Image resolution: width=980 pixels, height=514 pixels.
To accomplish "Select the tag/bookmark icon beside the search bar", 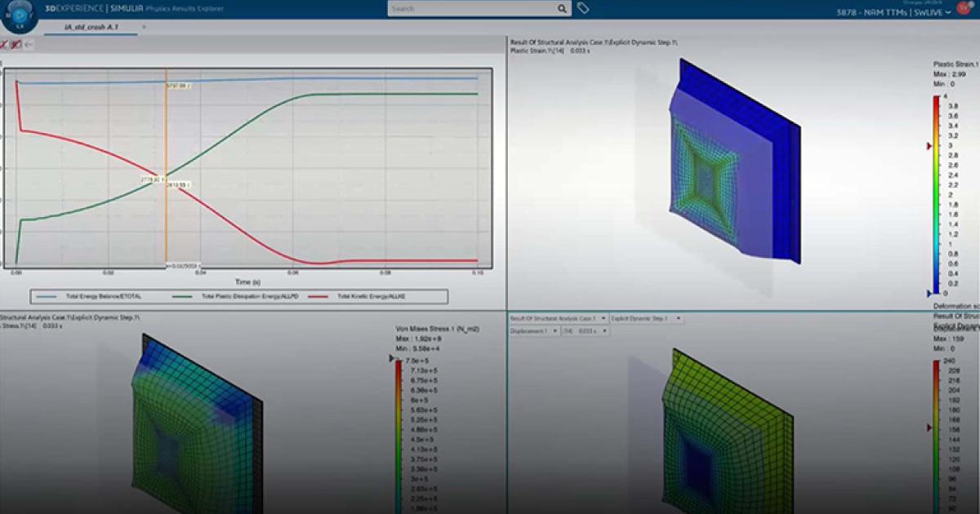I will pyautogui.click(x=581, y=8).
